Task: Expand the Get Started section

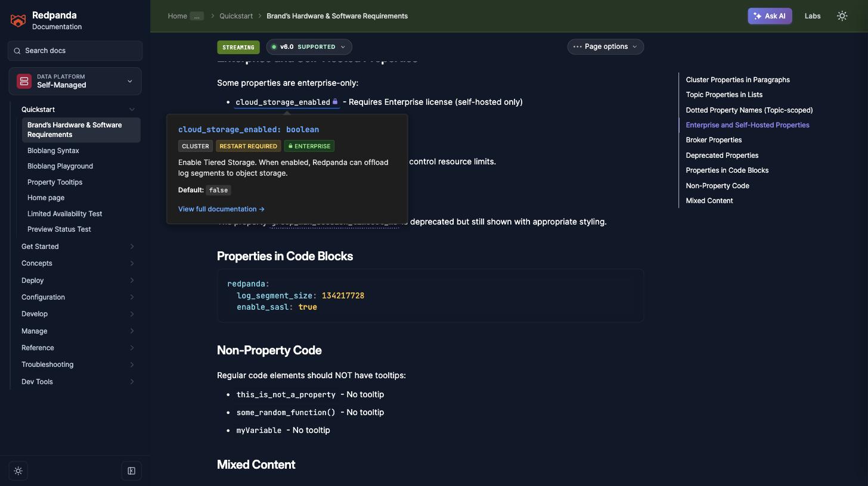Action: 77,247
